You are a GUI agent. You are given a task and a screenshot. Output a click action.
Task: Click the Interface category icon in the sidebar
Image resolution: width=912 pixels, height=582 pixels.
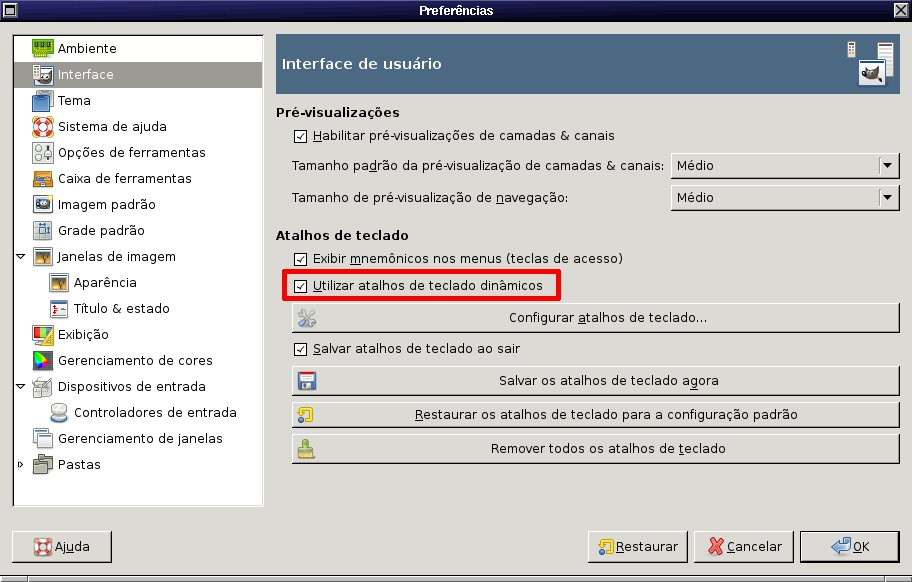pos(42,74)
